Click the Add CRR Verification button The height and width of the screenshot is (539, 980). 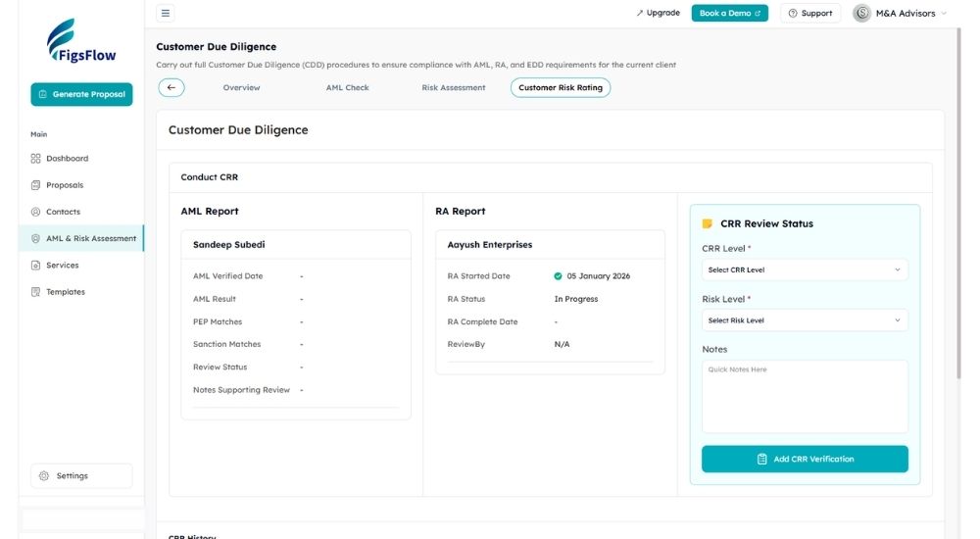(x=805, y=459)
